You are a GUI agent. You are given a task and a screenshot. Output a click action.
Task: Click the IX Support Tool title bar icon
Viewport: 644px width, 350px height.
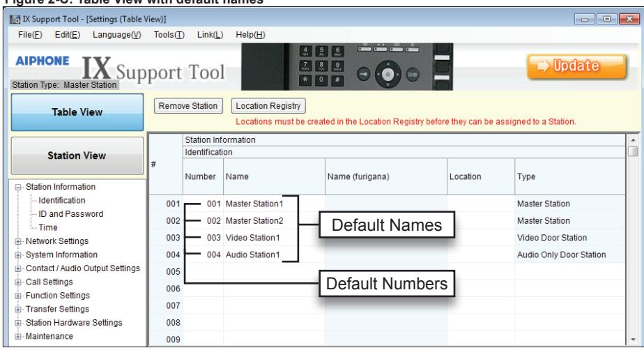point(15,20)
